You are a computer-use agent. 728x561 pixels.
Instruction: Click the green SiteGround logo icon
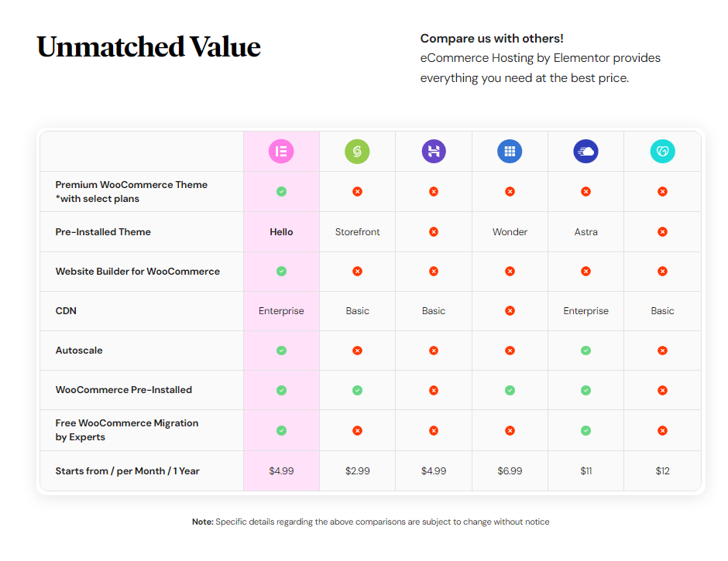[357, 151]
